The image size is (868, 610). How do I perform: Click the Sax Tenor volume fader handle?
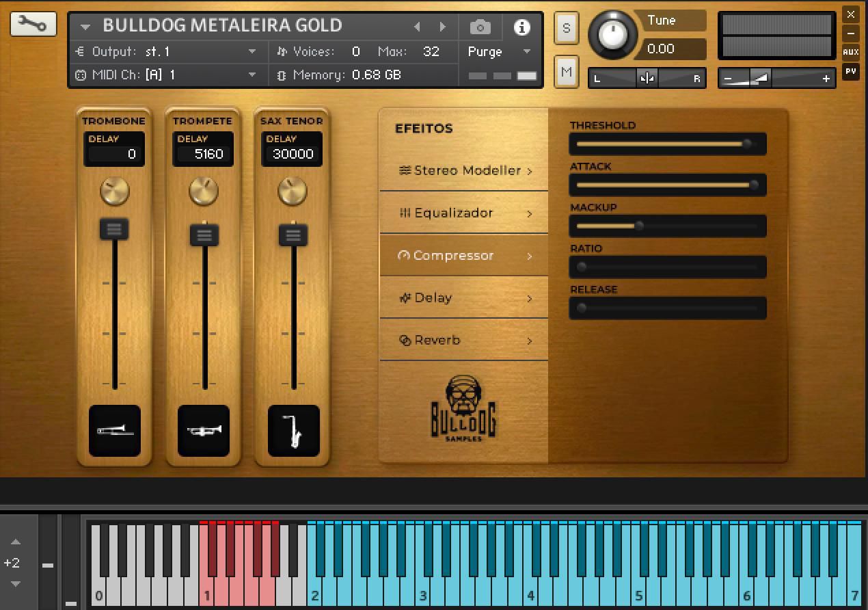click(293, 235)
